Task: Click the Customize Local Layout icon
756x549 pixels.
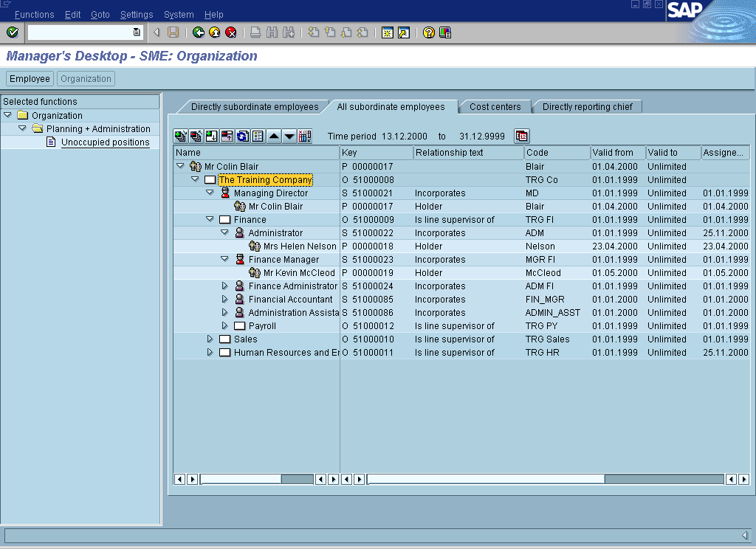Action: (x=445, y=32)
